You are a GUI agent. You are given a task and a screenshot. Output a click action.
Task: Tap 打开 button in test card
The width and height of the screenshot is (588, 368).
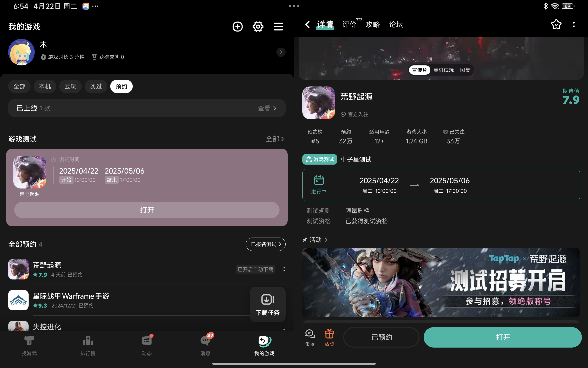pos(147,210)
